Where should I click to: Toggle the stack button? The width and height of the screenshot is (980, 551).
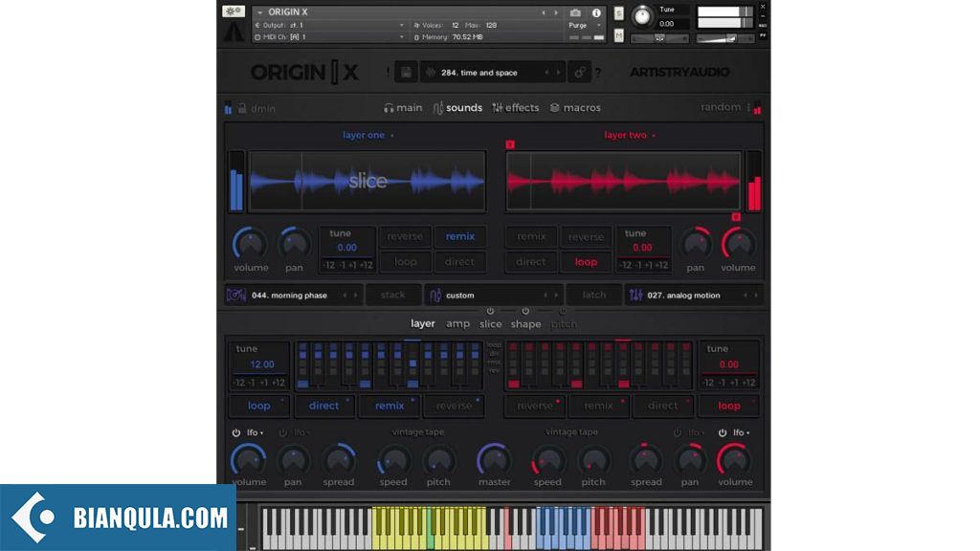pyautogui.click(x=393, y=295)
